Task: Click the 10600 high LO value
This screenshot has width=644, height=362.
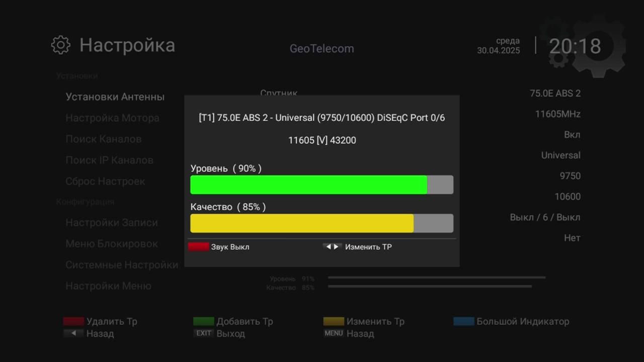Action: coord(568,197)
